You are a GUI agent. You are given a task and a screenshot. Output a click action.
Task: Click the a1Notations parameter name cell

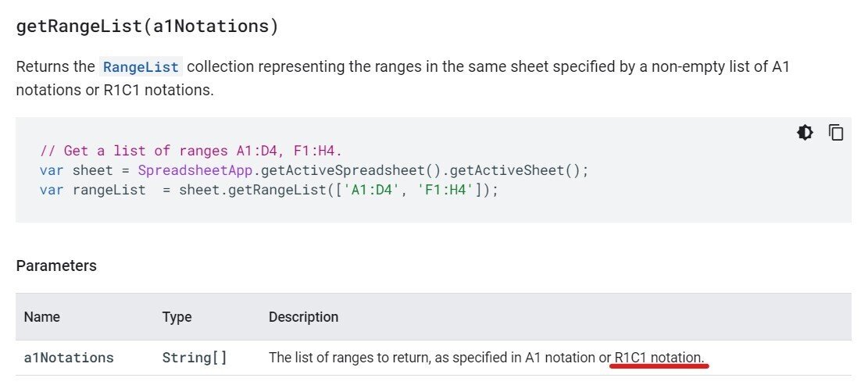(x=69, y=358)
